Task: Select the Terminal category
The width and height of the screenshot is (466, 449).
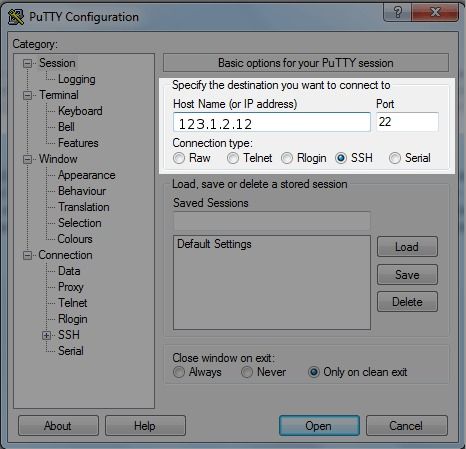Action: (59, 95)
